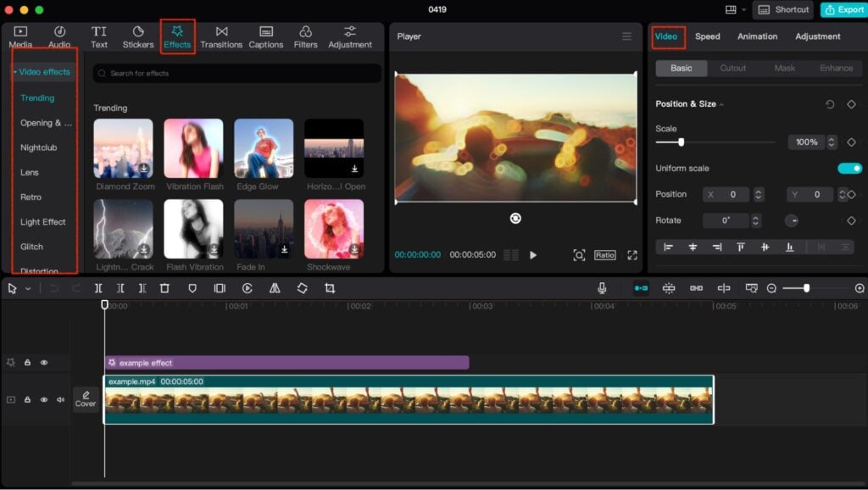Select the Glitch effects category
Viewport: 868px width, 490px height.
32,247
